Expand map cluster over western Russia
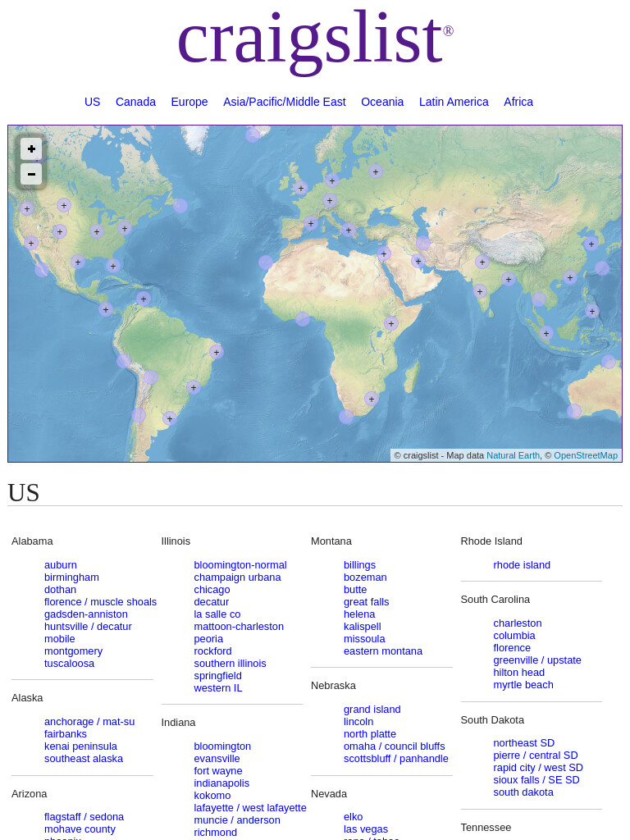 tap(376, 171)
